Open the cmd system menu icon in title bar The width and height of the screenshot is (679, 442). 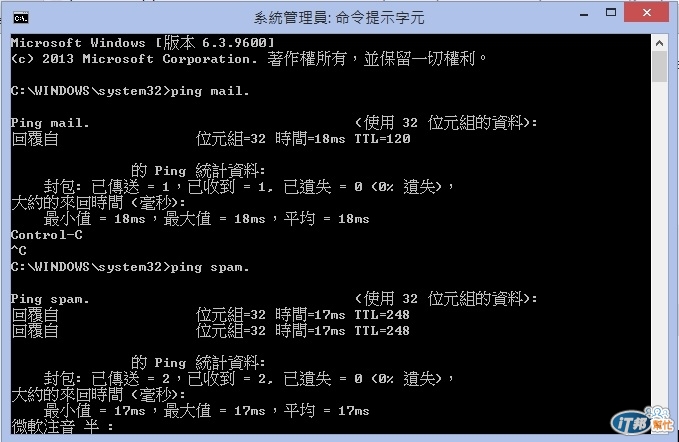(20, 18)
